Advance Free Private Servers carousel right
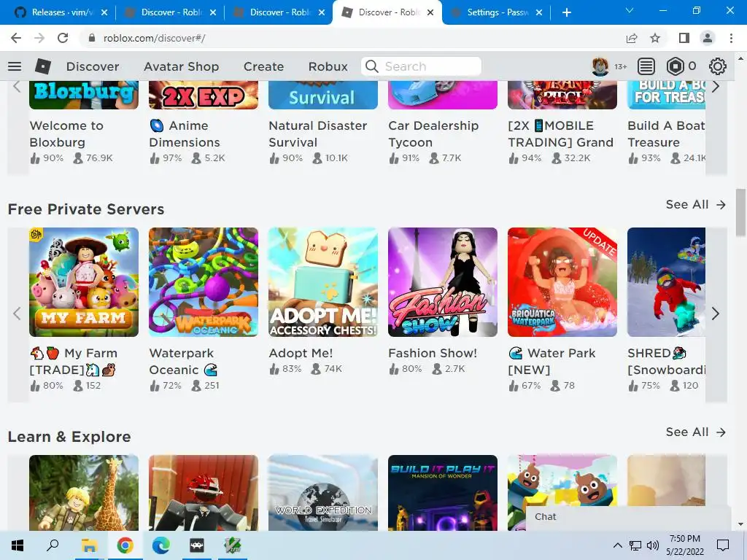The image size is (747, 560). point(716,314)
